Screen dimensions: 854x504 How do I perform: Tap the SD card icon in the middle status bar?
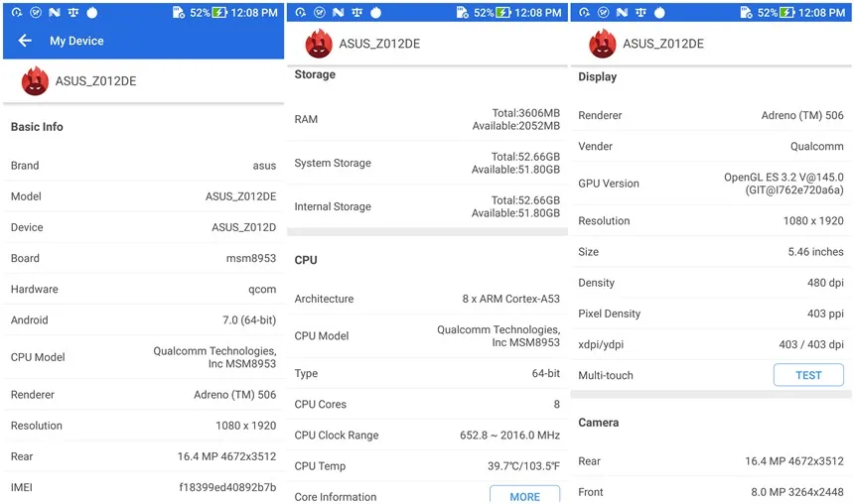(x=462, y=12)
